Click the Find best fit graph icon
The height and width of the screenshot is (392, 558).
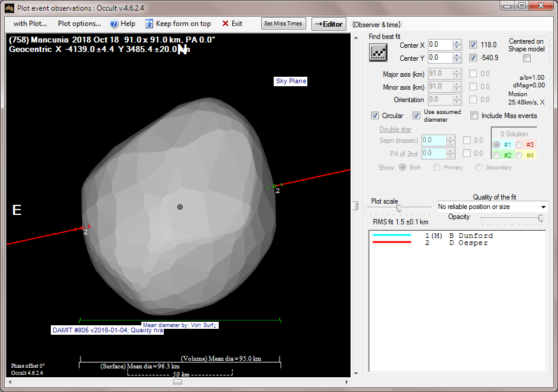coord(378,53)
